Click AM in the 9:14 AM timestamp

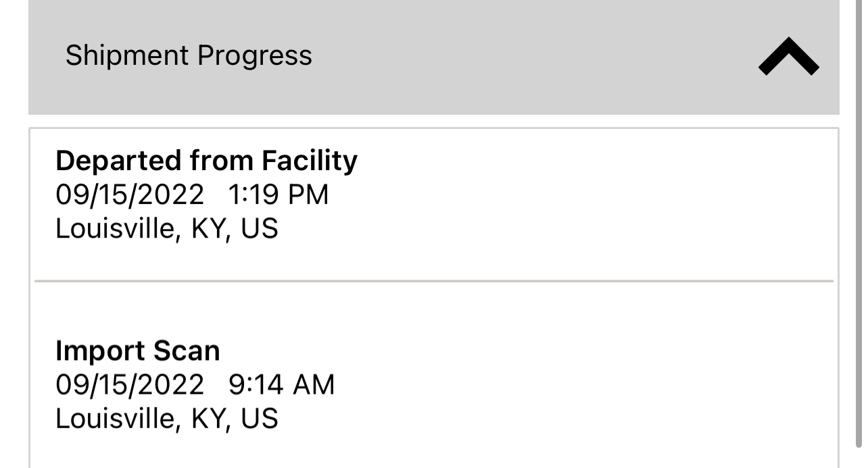click(313, 385)
